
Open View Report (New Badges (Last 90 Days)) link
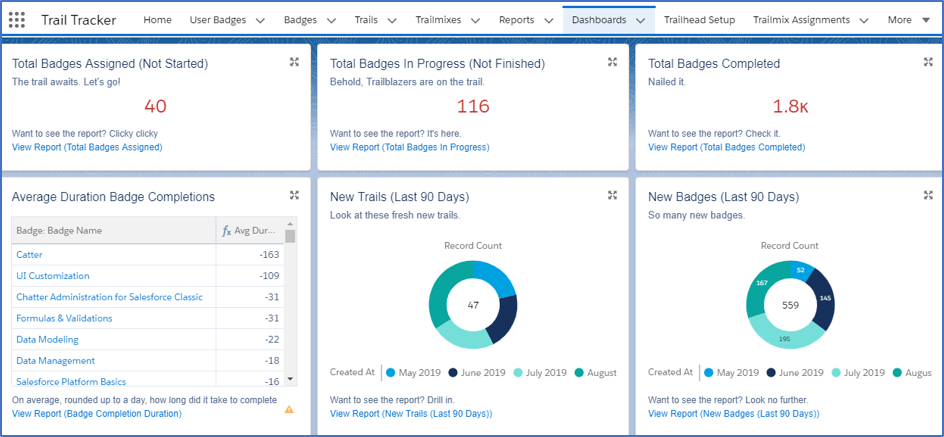coord(733,414)
